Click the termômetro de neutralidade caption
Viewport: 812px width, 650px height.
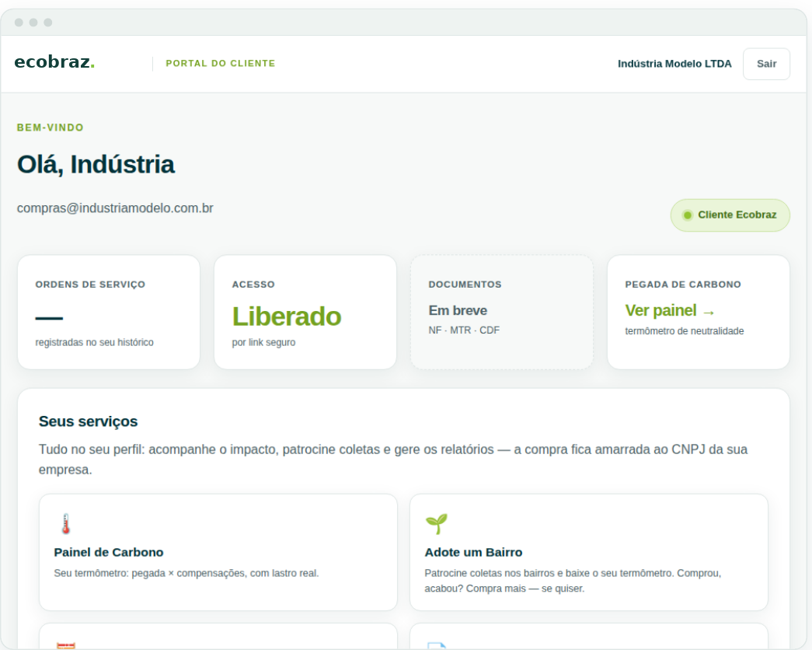685,330
